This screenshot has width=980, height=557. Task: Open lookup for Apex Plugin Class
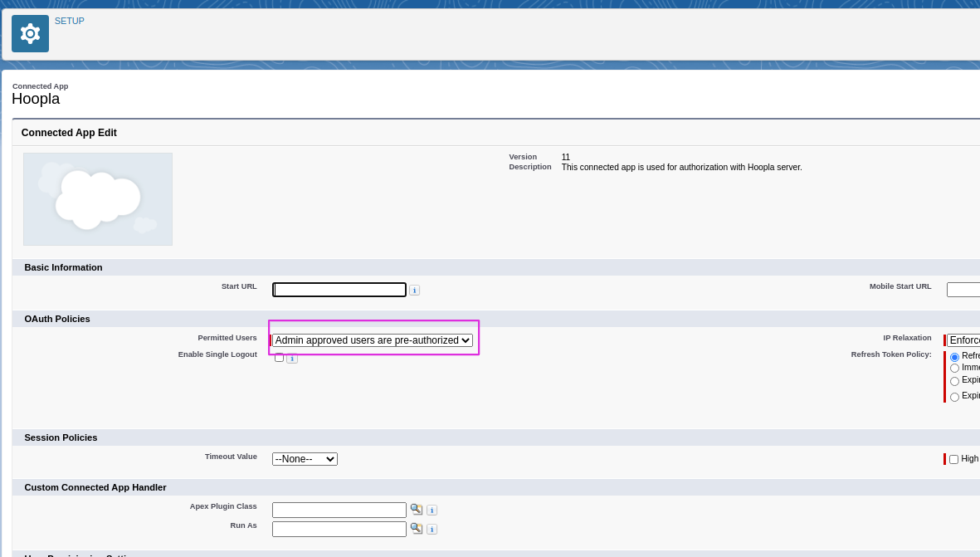tap(417, 510)
